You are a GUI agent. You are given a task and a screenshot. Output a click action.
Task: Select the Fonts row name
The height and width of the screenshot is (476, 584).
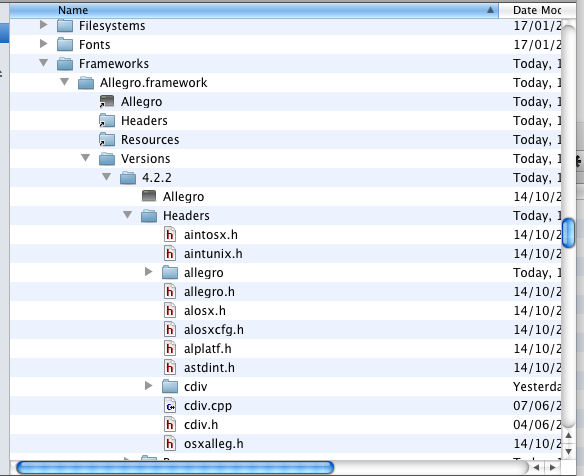coord(95,45)
